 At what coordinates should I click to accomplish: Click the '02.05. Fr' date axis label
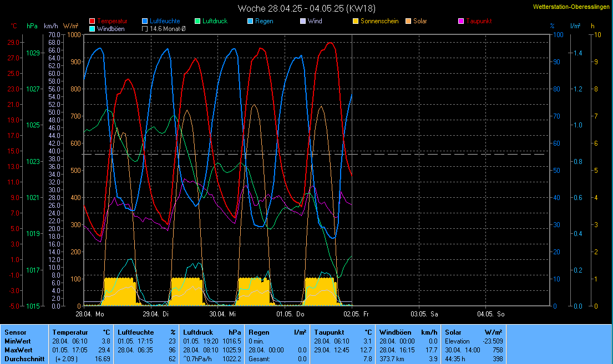point(356,314)
